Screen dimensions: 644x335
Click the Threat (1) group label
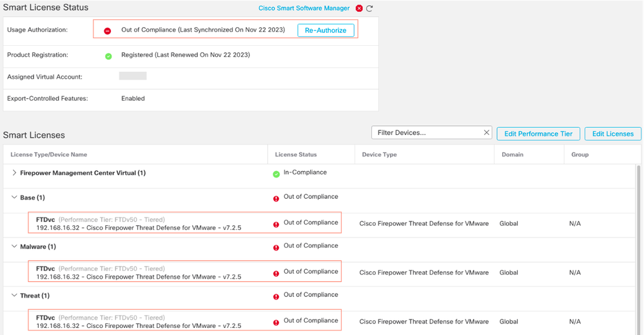(35, 296)
